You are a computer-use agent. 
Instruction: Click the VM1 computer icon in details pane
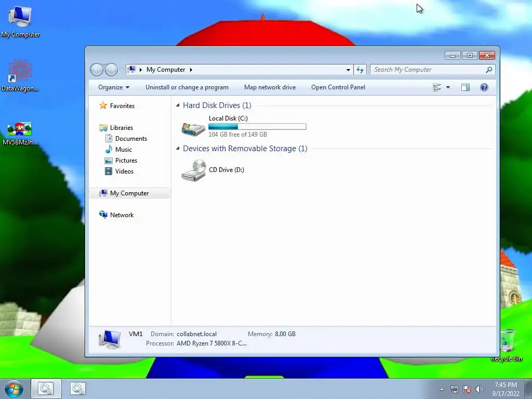point(110,339)
